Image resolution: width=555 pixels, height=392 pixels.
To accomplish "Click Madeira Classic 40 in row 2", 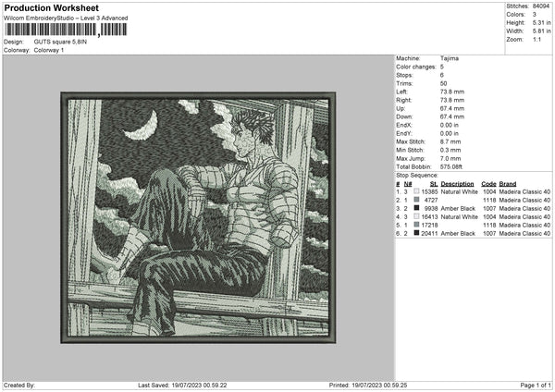I will point(524,201).
